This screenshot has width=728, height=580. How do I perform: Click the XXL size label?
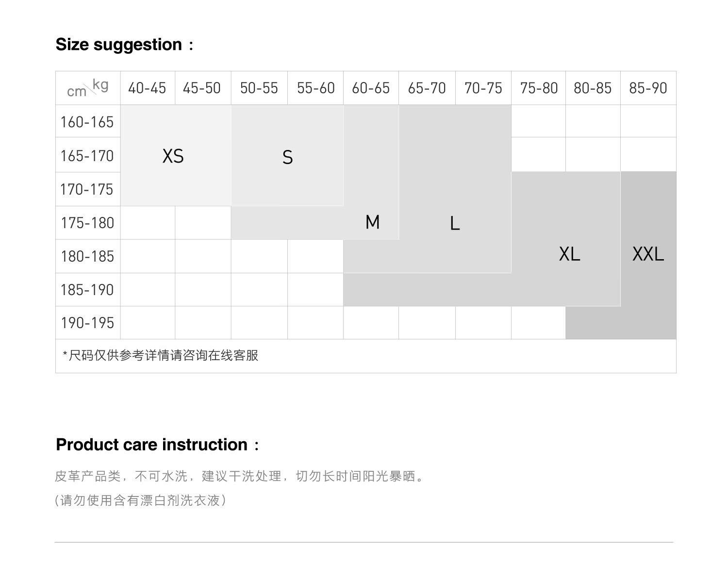tap(648, 254)
